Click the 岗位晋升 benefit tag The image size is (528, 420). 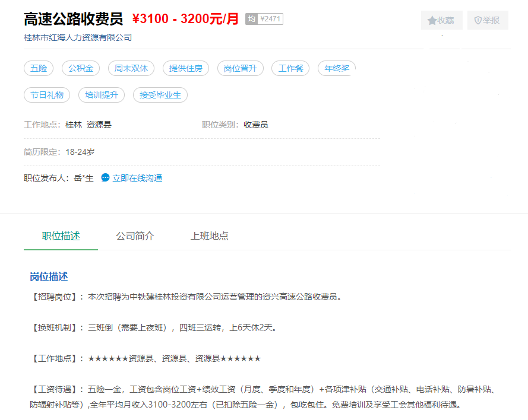click(x=241, y=68)
